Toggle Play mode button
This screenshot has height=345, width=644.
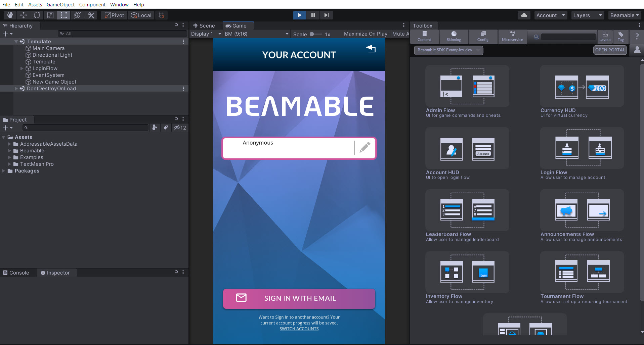pos(299,15)
